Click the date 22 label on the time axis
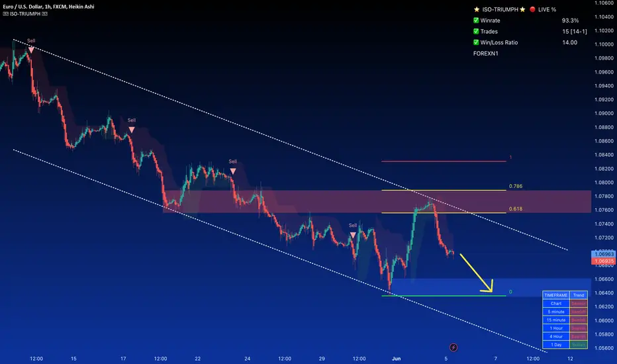 coord(197,359)
